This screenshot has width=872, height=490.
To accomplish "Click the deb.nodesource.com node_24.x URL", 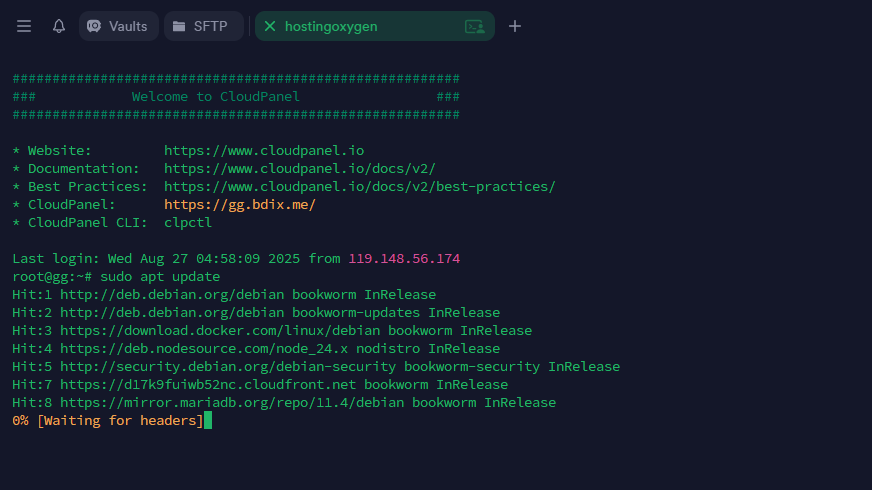I will tap(204, 349).
